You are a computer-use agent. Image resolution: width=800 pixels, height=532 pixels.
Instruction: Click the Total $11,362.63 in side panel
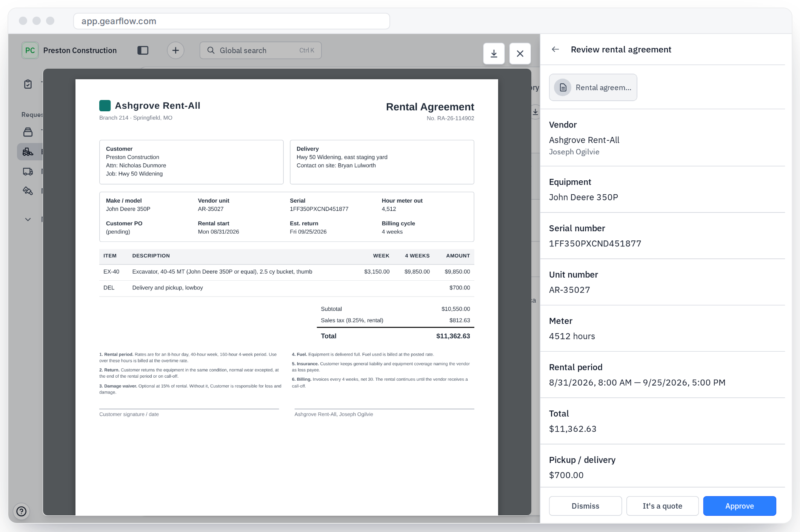coord(573,429)
